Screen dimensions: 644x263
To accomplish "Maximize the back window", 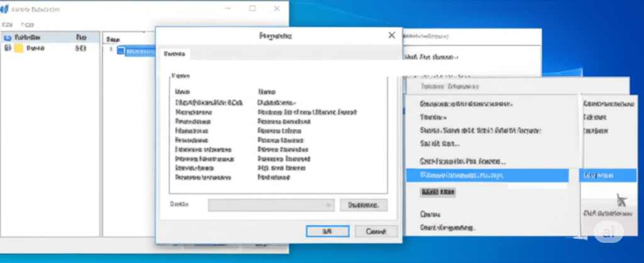I will point(253,8).
